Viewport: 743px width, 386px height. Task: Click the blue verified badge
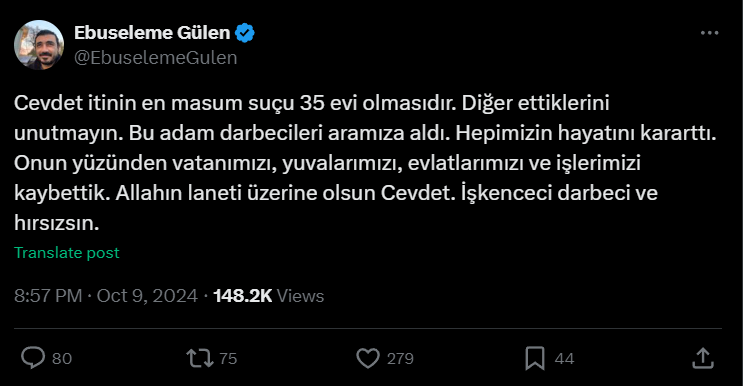(x=245, y=33)
